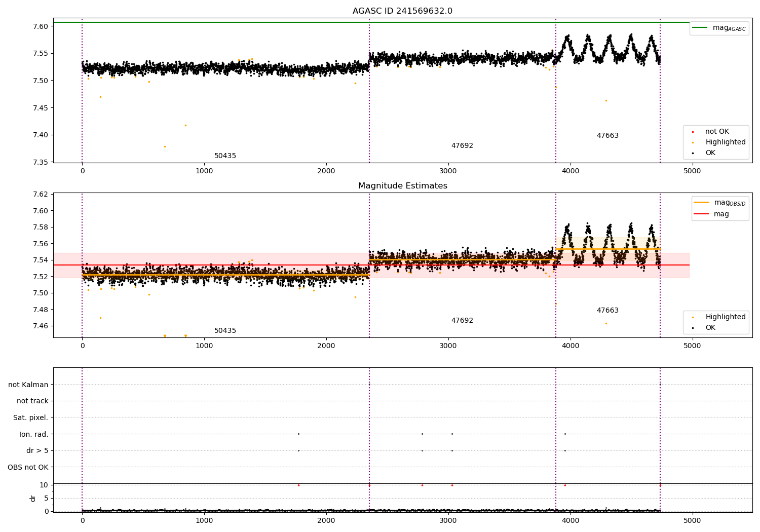Click observation label 50435 in top plot
Screen dimensions: 760x532
click(x=225, y=156)
